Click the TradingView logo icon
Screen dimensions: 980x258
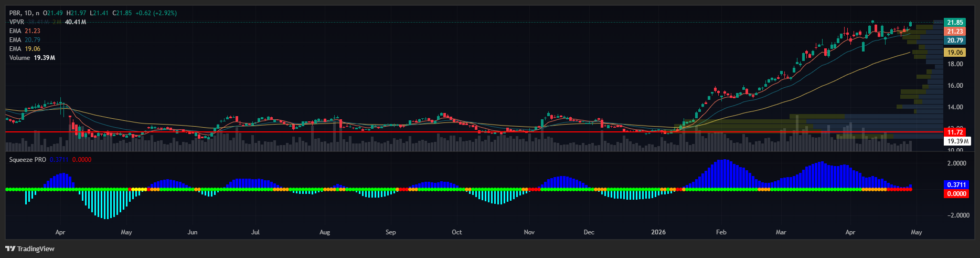click(10, 249)
